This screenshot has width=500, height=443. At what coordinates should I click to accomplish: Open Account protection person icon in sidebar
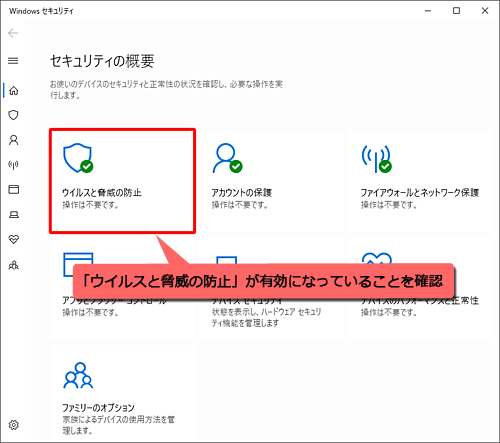[x=14, y=140]
